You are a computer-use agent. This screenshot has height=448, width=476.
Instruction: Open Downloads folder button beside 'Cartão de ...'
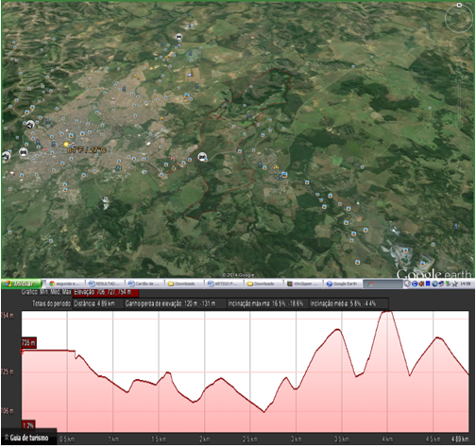(x=184, y=284)
